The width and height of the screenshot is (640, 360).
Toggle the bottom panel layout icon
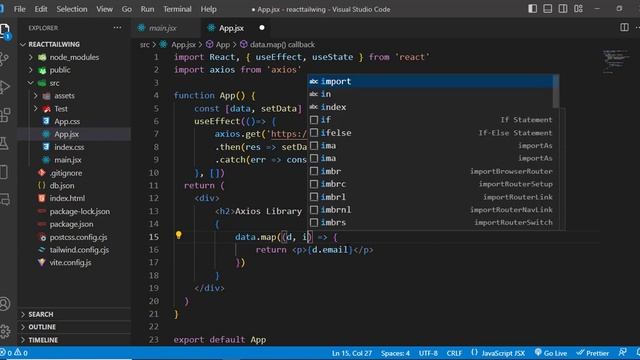pos(548,9)
